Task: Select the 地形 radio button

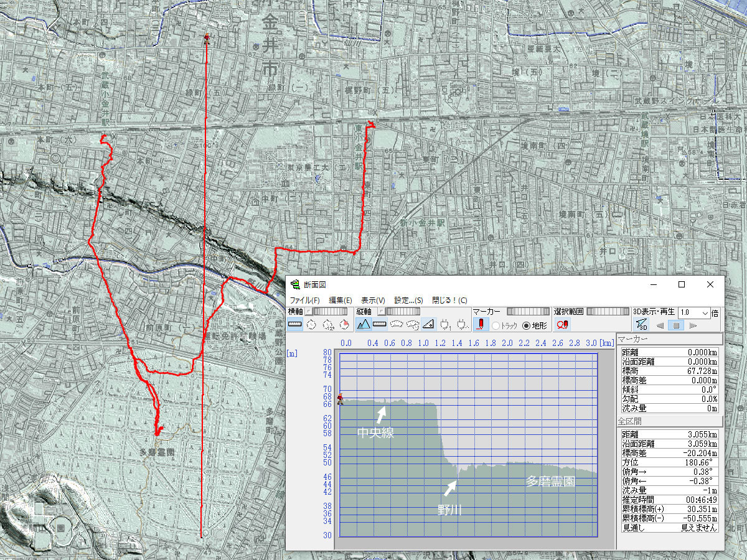Action: point(526,325)
